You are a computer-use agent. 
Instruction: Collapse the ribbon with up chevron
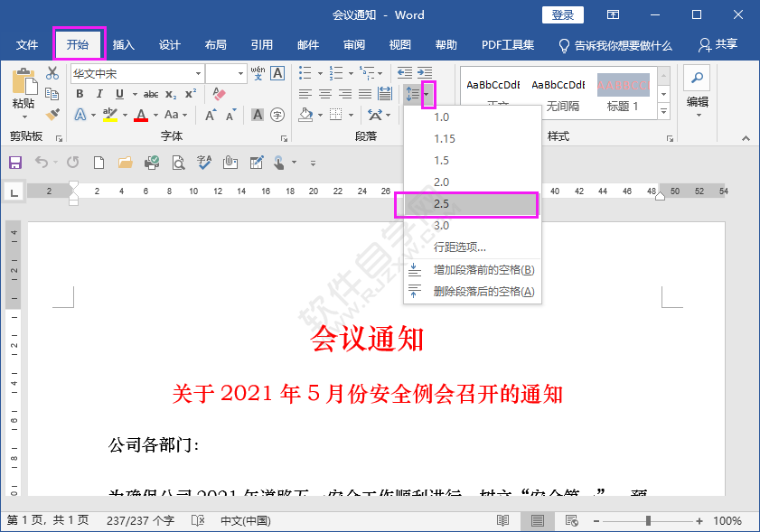coord(746,138)
